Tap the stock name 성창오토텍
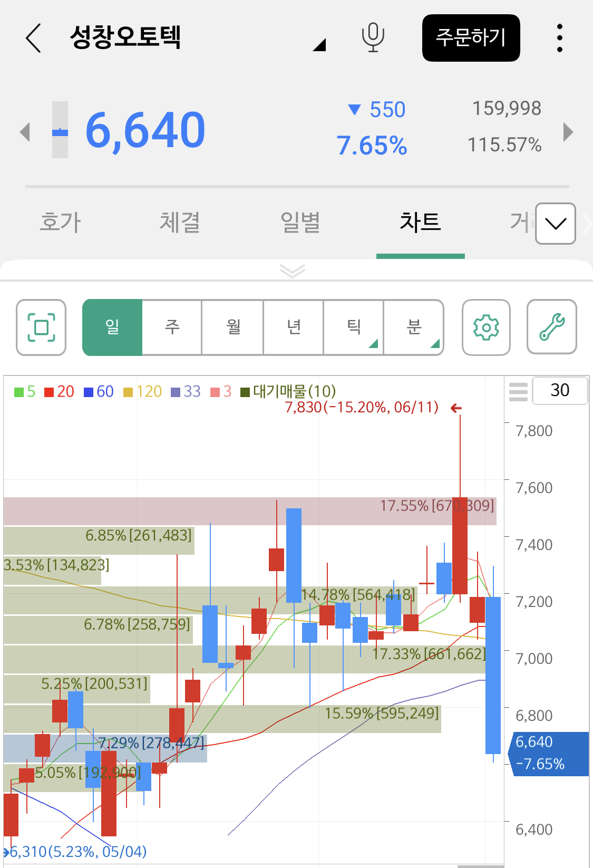The height and width of the screenshot is (868, 593). click(125, 37)
